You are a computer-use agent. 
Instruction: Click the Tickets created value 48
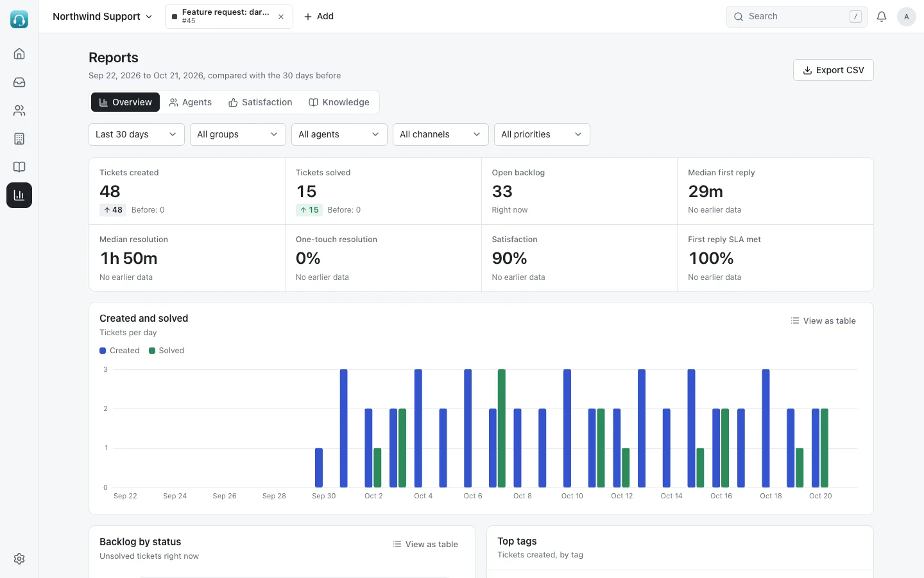click(110, 191)
